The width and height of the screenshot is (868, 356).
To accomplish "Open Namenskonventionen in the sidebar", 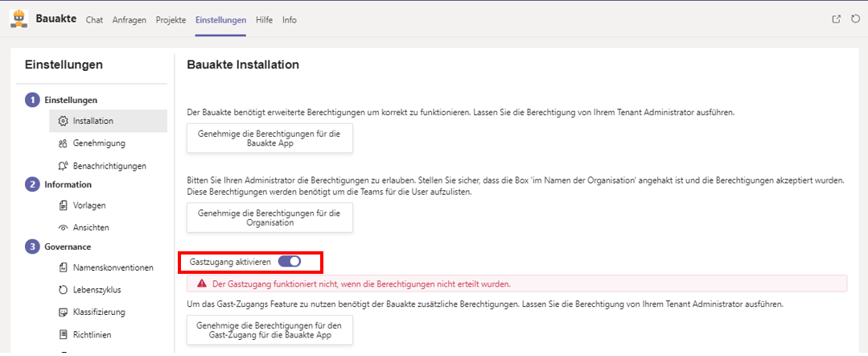I will click(x=113, y=267).
